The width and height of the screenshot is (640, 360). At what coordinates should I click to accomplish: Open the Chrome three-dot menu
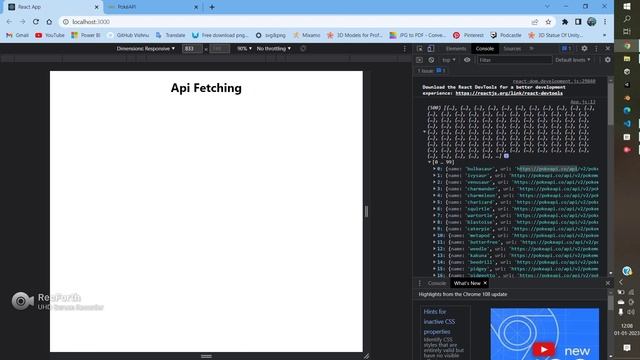click(605, 22)
